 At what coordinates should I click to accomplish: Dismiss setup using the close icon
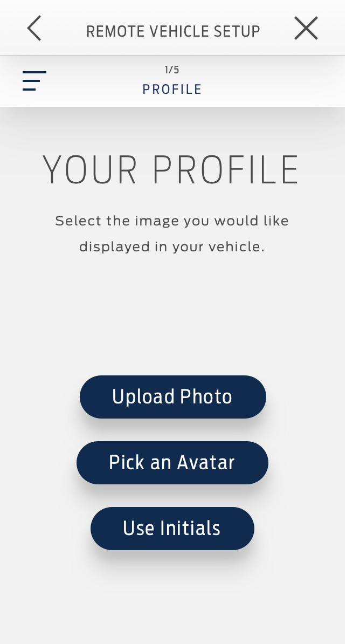(306, 28)
